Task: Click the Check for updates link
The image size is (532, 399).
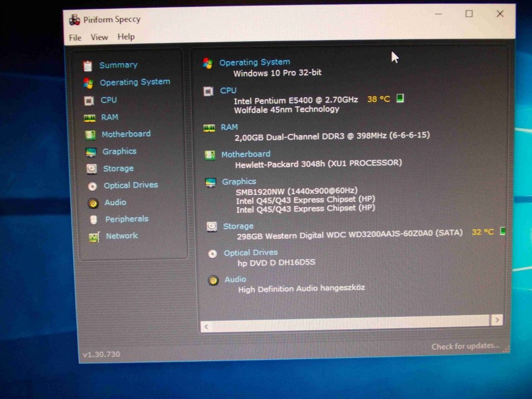Action: coord(465,346)
